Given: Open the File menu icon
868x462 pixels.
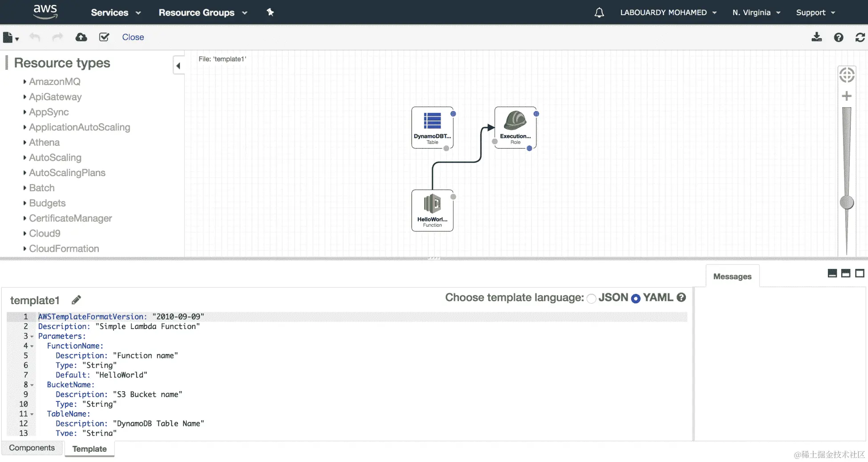Looking at the screenshot, I should [x=10, y=37].
